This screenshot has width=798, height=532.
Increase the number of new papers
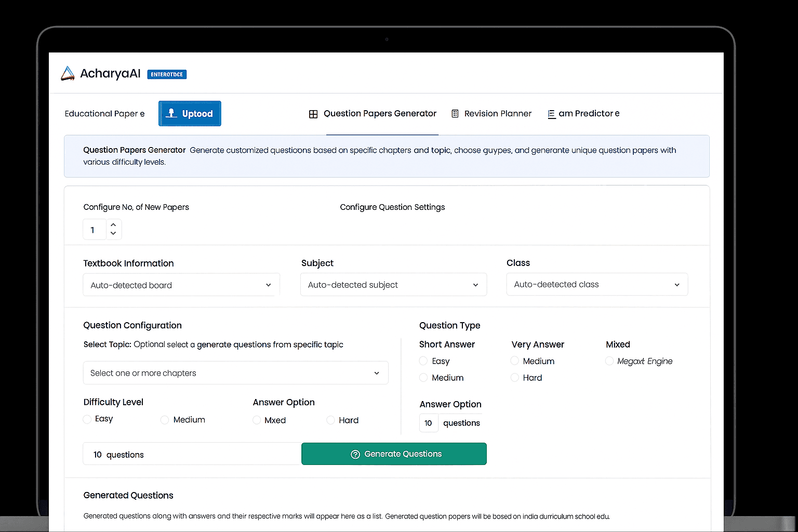tap(113, 225)
